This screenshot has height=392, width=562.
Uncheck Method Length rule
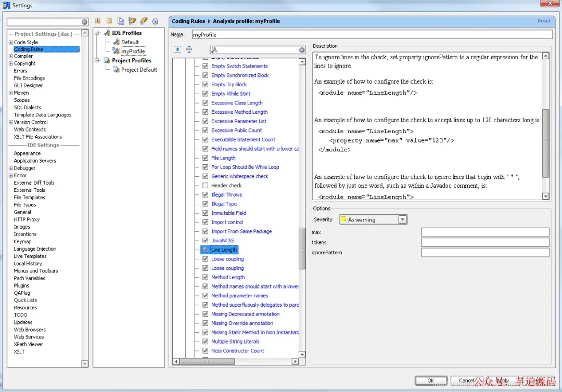(x=206, y=278)
